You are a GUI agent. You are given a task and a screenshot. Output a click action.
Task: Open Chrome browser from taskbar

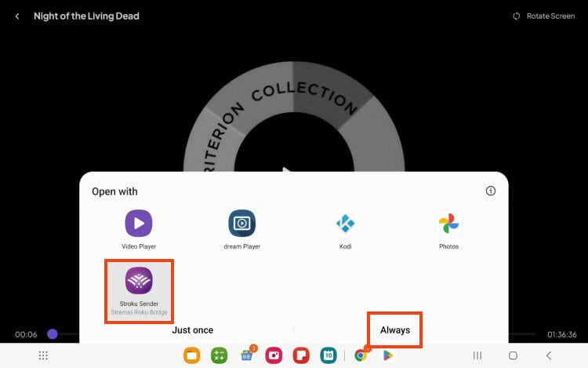click(360, 355)
